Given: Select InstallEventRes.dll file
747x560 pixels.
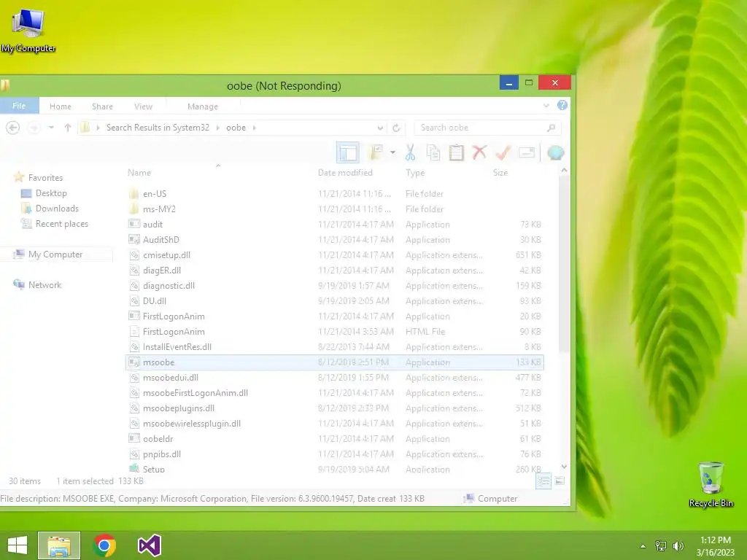Looking at the screenshot, I should 334,346.
